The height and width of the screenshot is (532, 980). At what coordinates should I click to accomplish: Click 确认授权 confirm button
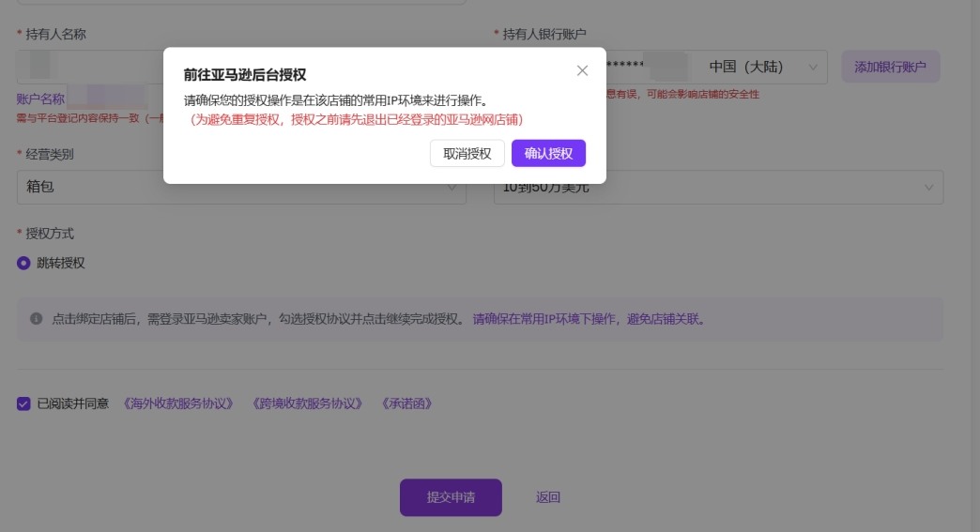[x=548, y=153]
